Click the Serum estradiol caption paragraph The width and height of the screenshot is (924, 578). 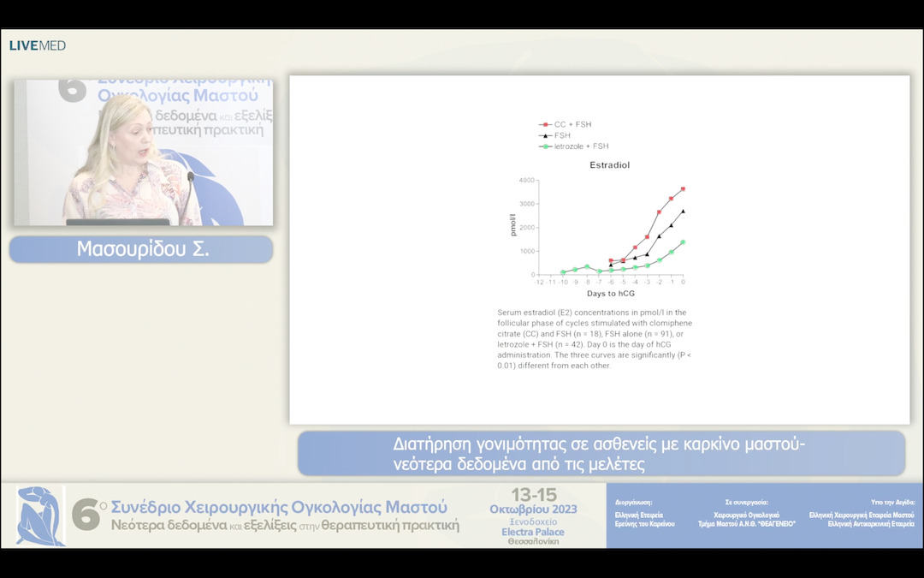click(x=595, y=339)
